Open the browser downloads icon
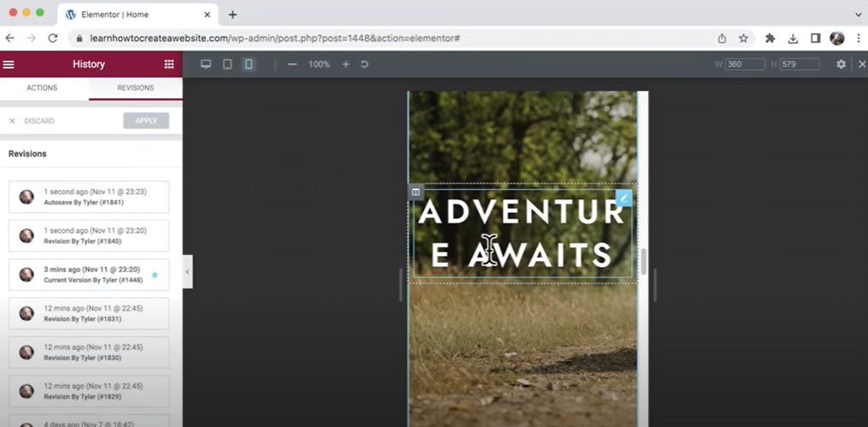Viewport: 868px width, 427px height. click(x=793, y=39)
